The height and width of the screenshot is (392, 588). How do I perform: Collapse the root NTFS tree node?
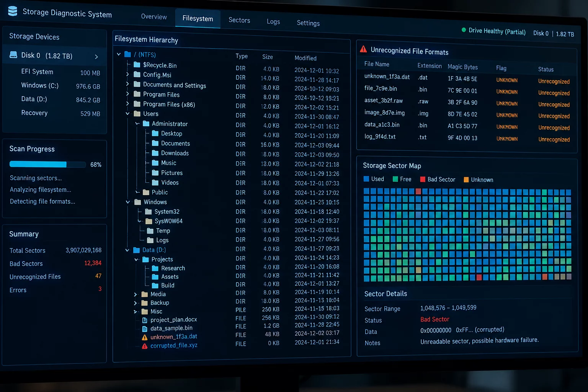(x=119, y=54)
